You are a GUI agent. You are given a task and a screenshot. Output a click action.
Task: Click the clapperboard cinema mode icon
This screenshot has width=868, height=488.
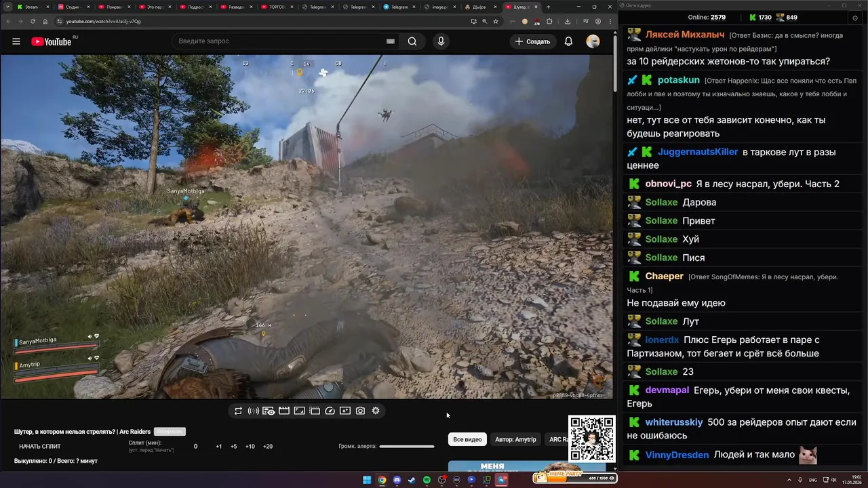[x=284, y=411]
